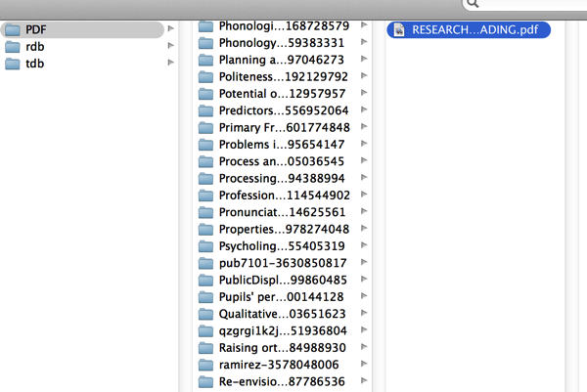Image resolution: width=587 pixels, height=392 pixels.
Task: Select RESEARCH...ADING.pdf file
Action: [x=469, y=29]
